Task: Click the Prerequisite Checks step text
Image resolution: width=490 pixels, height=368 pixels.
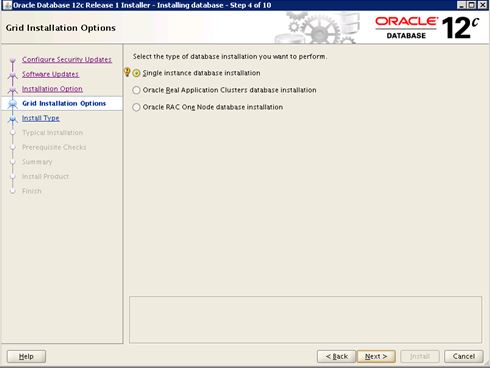Action: (x=54, y=147)
